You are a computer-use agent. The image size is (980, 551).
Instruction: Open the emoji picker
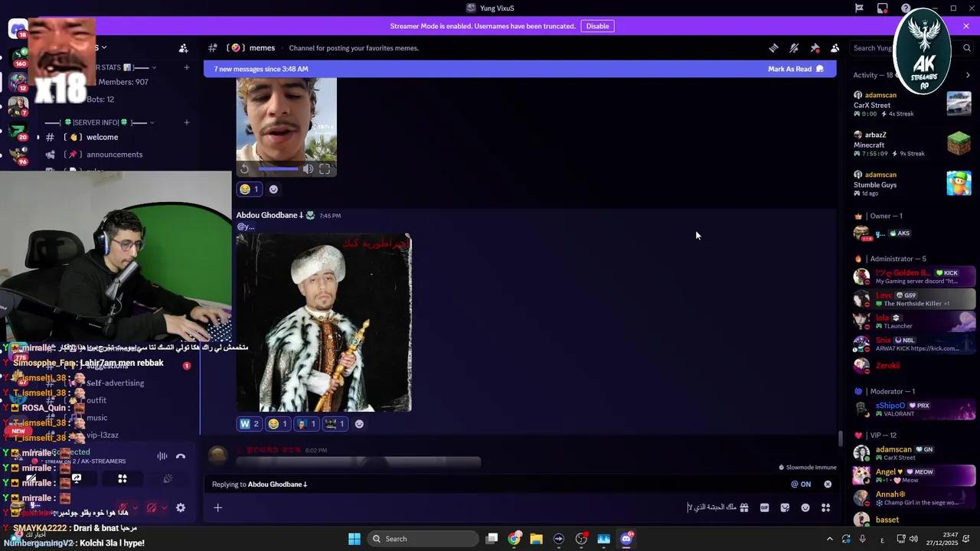tap(805, 507)
